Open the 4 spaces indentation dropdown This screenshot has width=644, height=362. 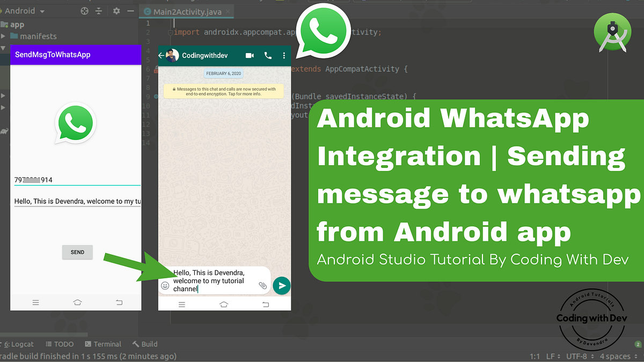pos(614,356)
